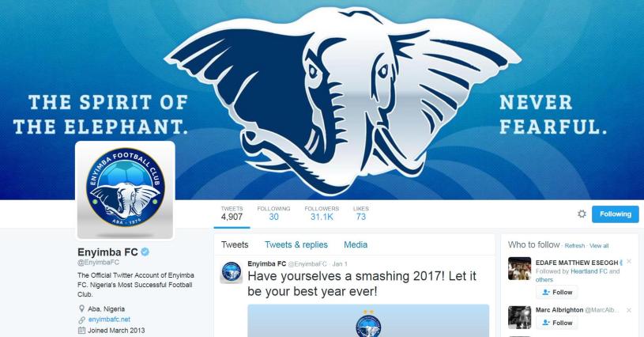Open the enyimbafc.net website link
The width and height of the screenshot is (644, 337).
coord(109,320)
